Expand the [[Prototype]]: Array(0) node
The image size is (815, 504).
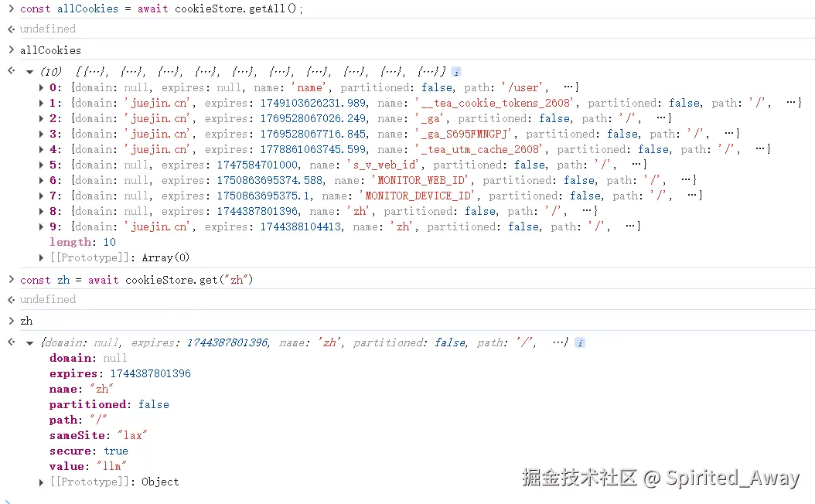(x=42, y=257)
